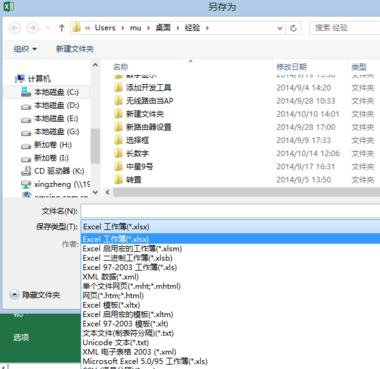Click 桌面 in the address breadcrumb

[163, 28]
